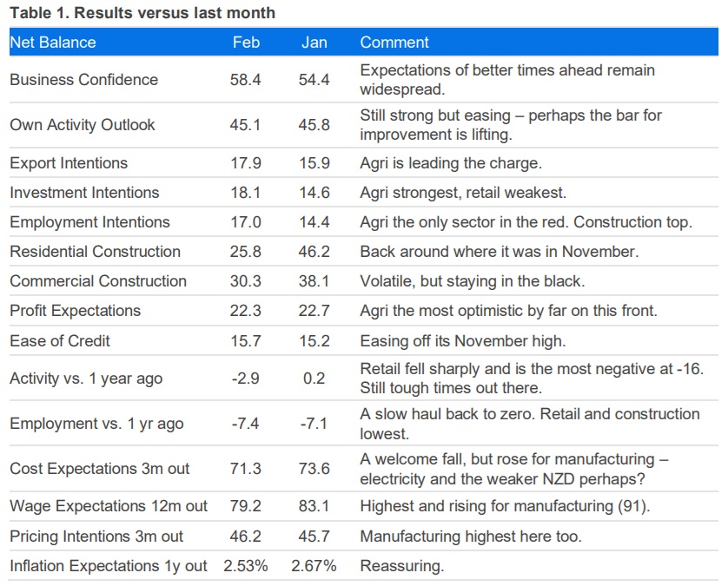The width and height of the screenshot is (728, 586).
Task: Click the Business Confidence row label
Action: (84, 79)
